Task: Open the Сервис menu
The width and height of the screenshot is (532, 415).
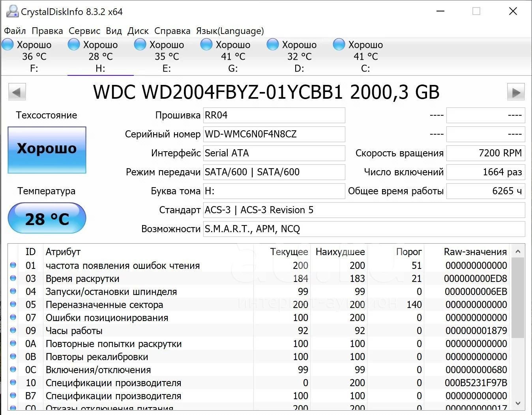Action: tap(84, 31)
